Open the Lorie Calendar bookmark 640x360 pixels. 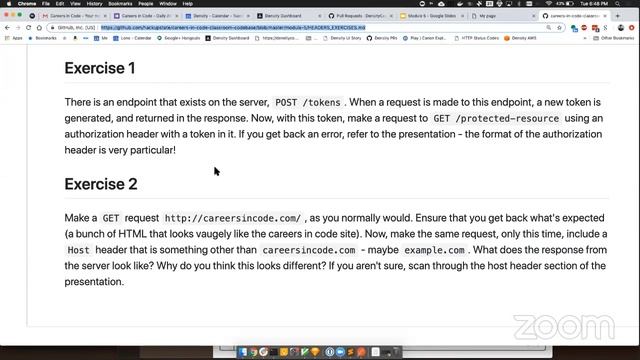pos(132,38)
